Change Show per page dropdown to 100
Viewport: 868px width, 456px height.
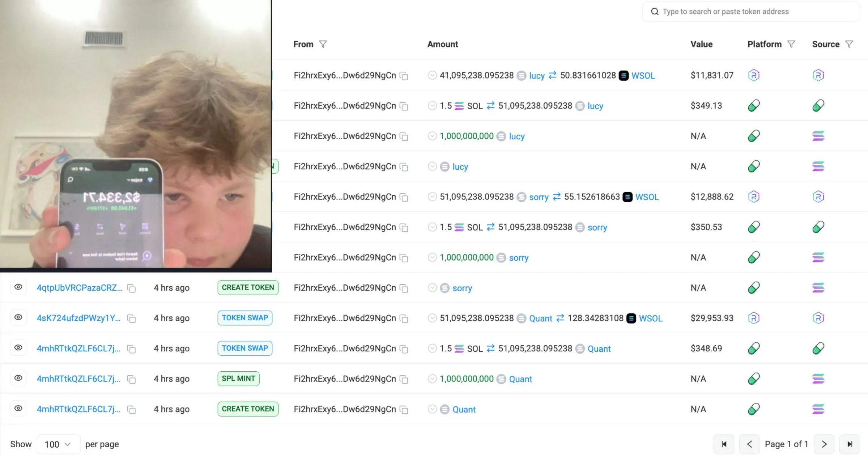click(x=56, y=444)
